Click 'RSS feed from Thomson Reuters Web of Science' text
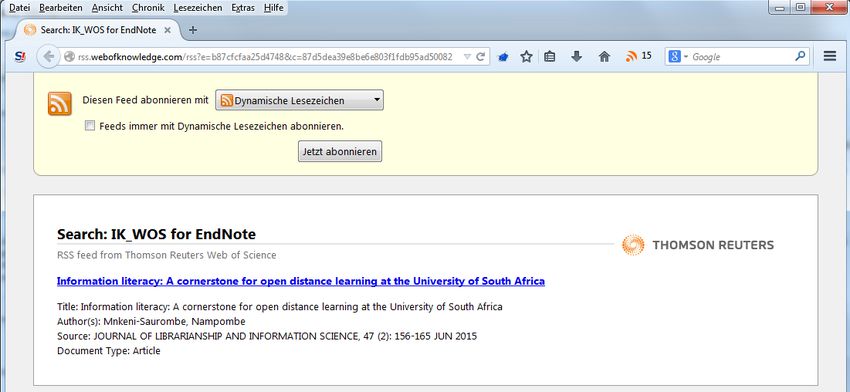This screenshot has height=392, width=850. coord(166,255)
